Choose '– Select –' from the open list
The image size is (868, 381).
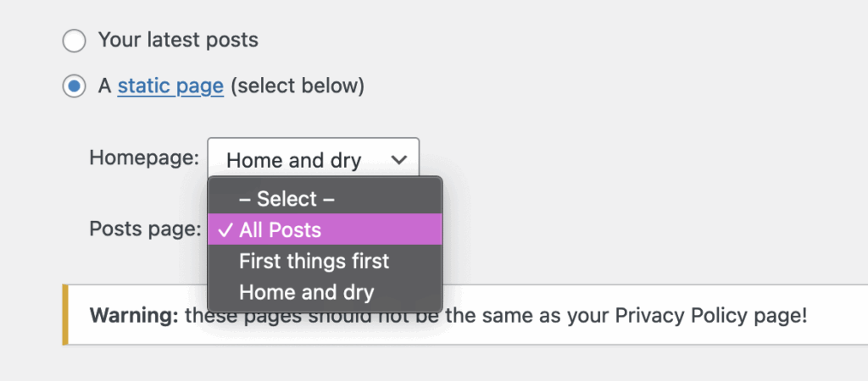click(287, 199)
